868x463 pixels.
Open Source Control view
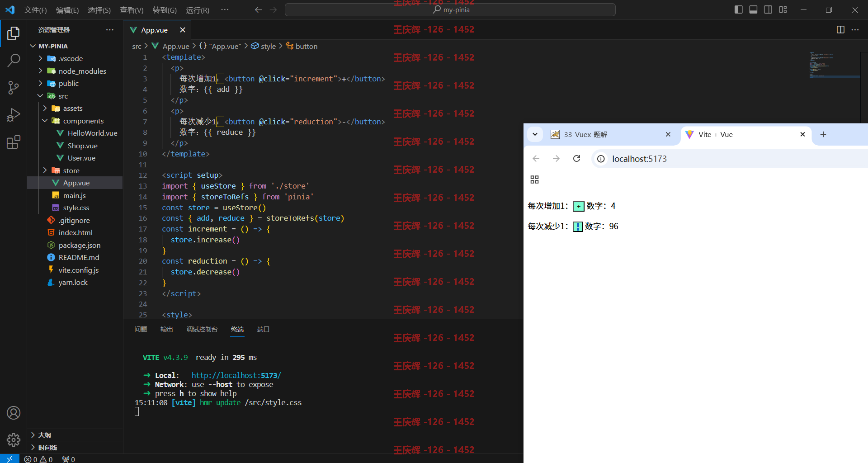coord(14,88)
